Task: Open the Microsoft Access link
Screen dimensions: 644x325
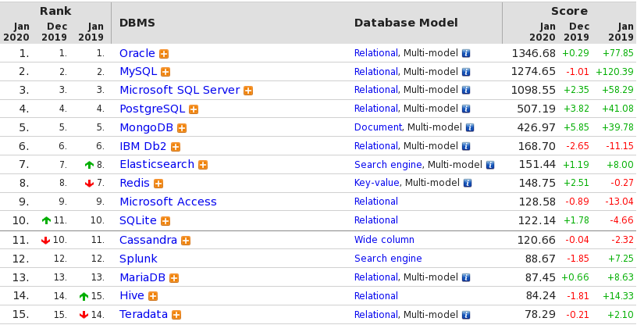Action: [168, 202]
